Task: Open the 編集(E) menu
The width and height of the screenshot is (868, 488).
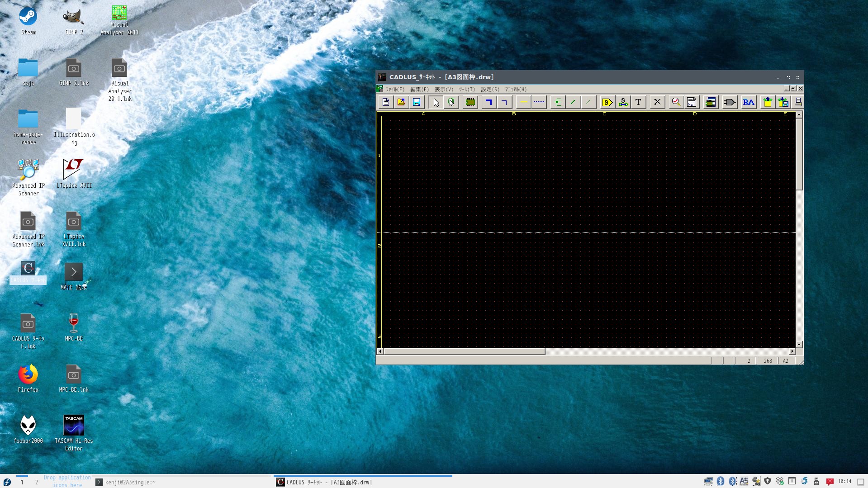Action: coord(419,90)
